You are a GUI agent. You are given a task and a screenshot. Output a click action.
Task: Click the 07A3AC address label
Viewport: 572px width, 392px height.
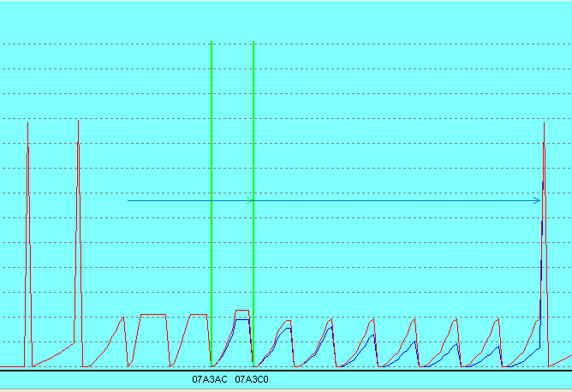210,377
